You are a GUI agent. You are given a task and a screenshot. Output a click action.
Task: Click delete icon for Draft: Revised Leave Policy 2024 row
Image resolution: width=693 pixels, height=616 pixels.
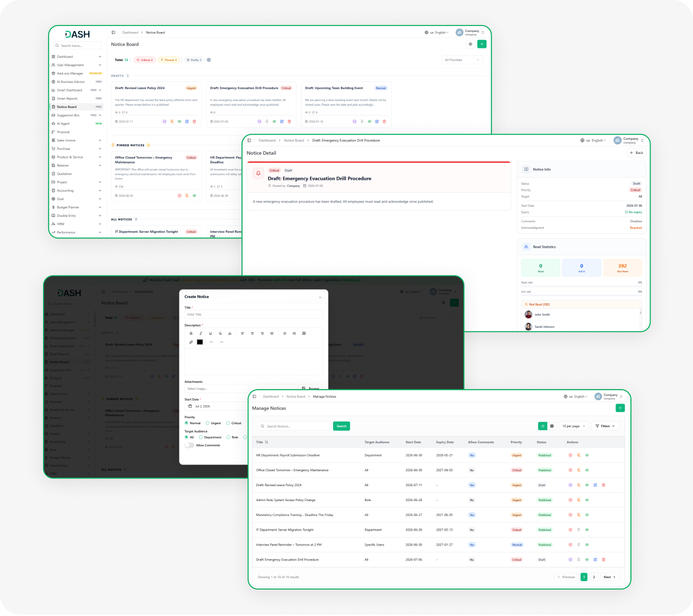tap(603, 485)
